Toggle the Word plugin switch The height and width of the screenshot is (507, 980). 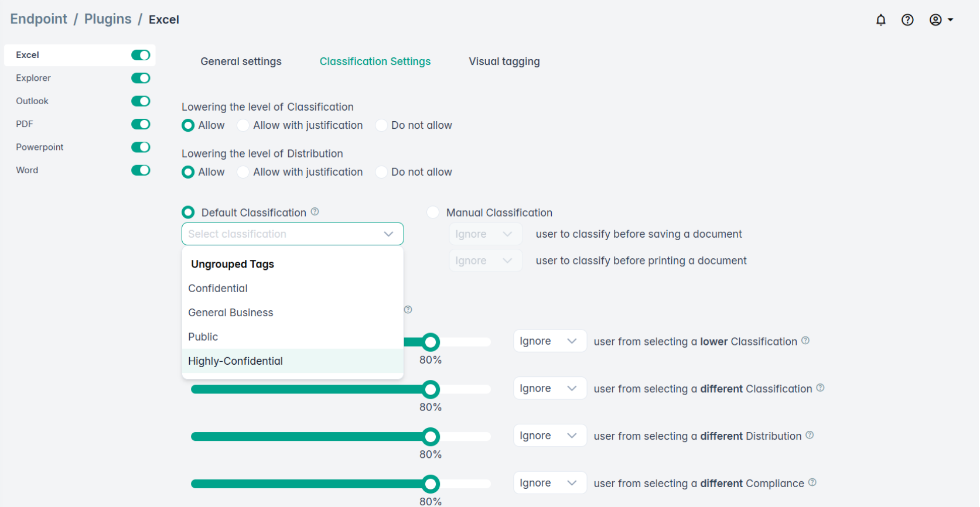(x=141, y=170)
